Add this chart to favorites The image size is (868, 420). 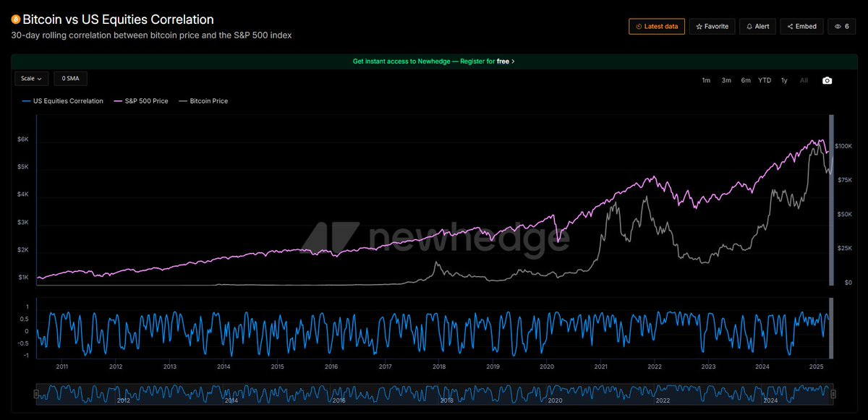(712, 27)
